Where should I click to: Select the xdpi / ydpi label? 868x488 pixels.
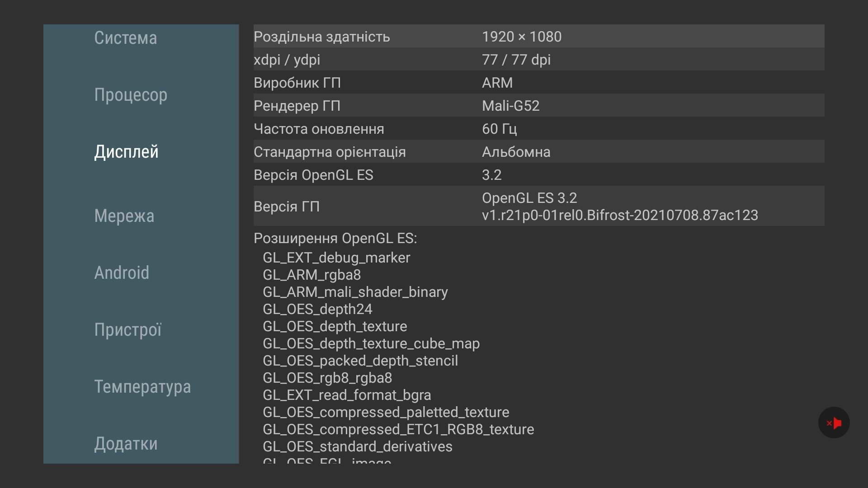tap(287, 60)
